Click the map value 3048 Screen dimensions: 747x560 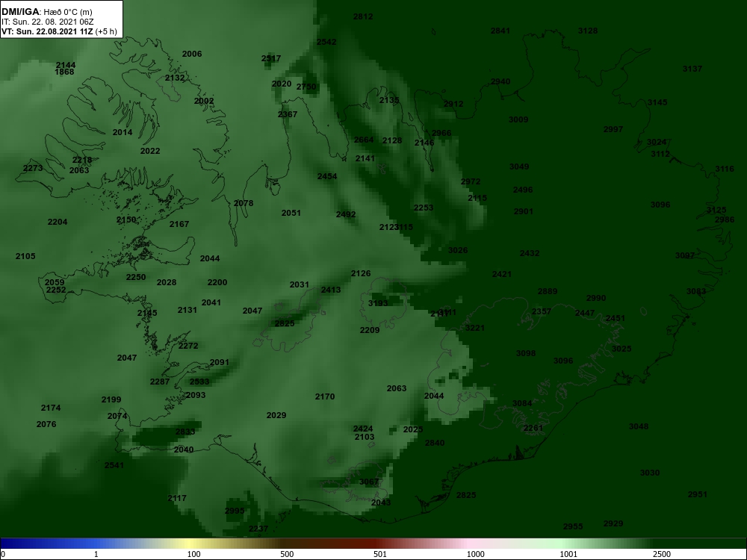coord(639,426)
